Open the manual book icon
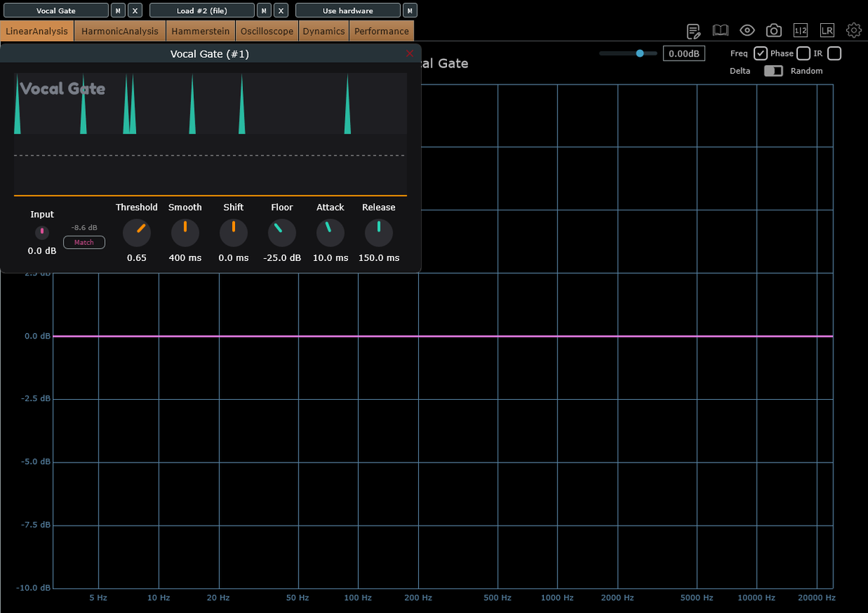 coord(720,30)
